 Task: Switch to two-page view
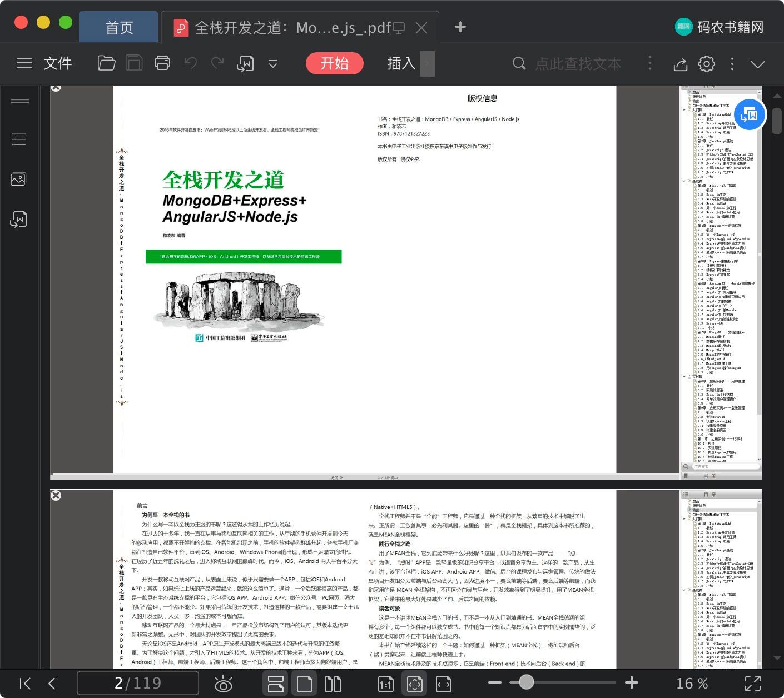(x=333, y=683)
